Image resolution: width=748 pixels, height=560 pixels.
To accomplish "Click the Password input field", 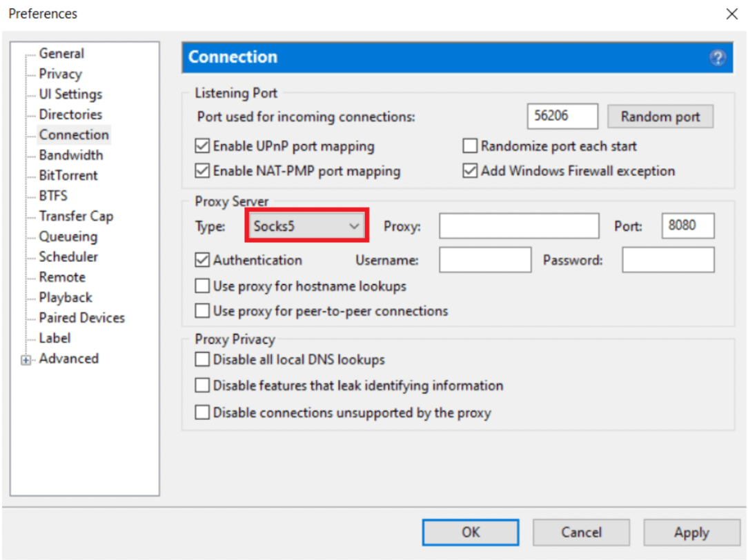I will 669,260.
